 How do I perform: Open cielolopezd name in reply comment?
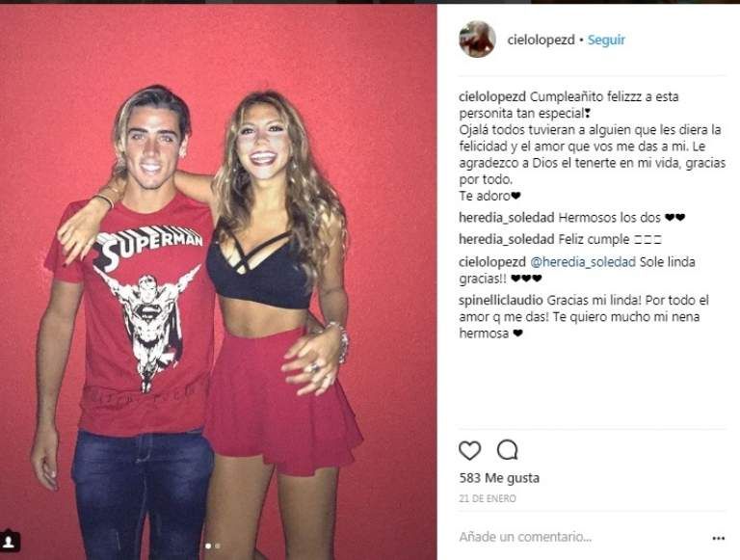492,262
